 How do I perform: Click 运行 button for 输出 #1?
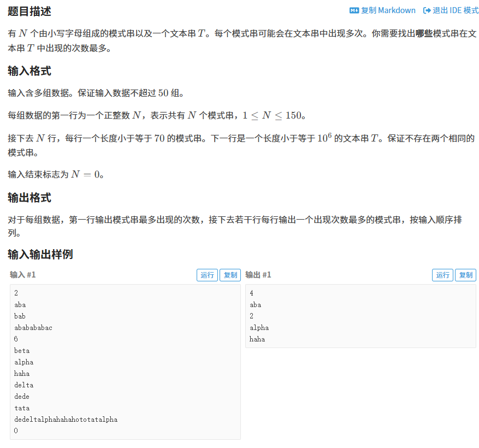442,275
